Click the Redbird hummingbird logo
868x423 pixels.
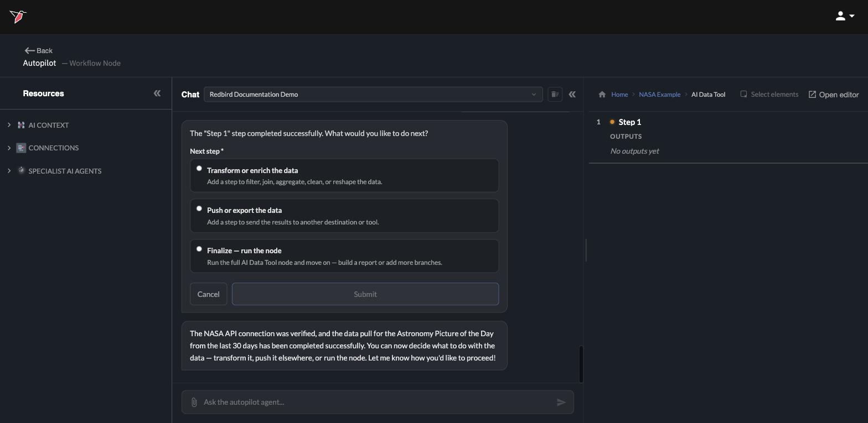tap(18, 17)
